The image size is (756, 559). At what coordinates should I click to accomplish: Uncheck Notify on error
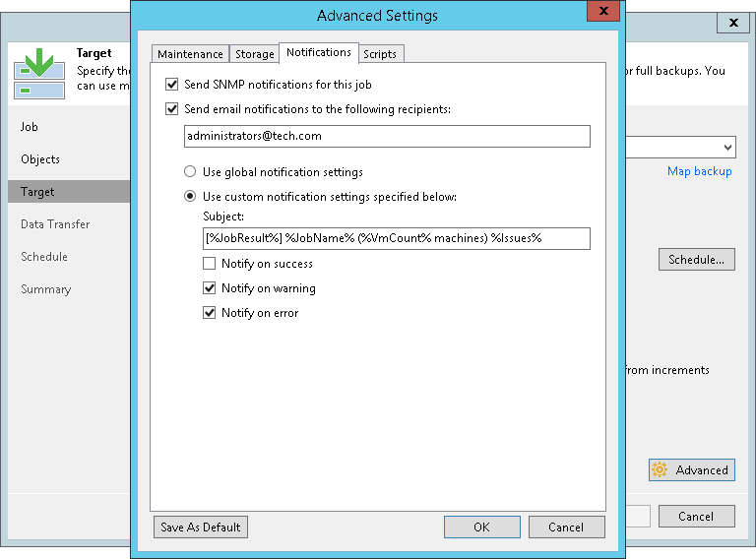210,313
